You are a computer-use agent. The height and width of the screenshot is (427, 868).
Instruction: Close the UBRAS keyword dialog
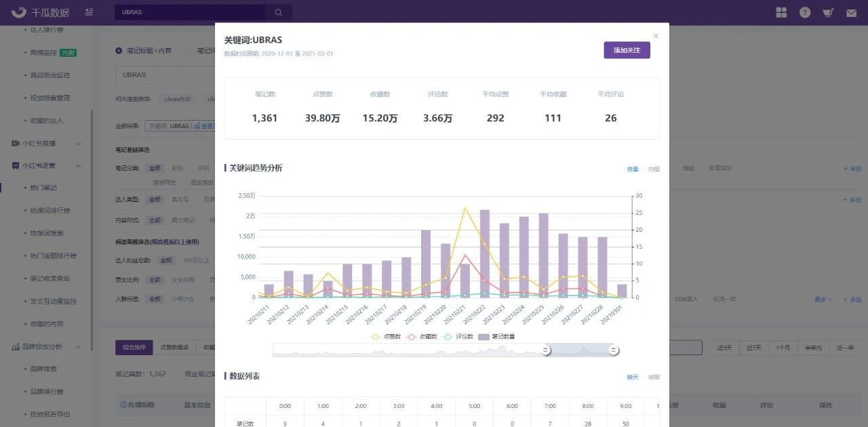[x=656, y=36]
